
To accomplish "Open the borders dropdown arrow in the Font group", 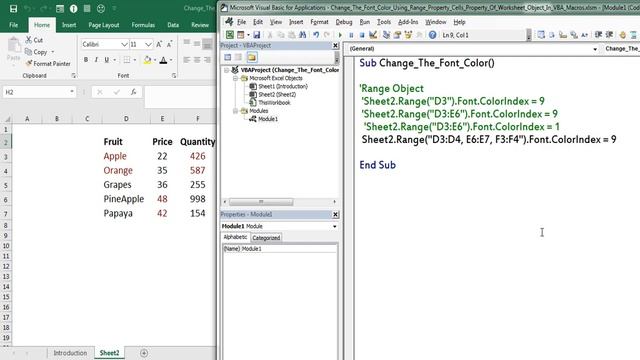I will pos(135,60).
